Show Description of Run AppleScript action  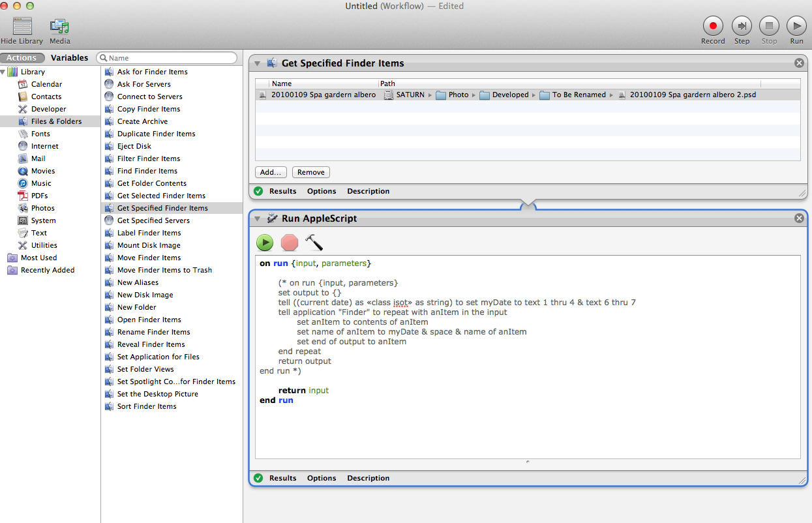pos(368,478)
